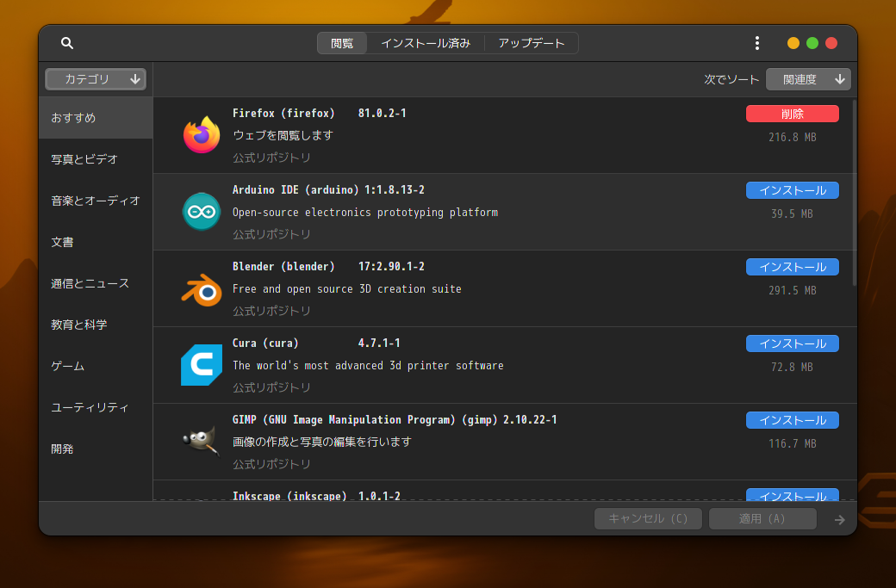896x588 pixels.
Task: Click the Arduino IDE (arduino) title
Action: [296, 189]
